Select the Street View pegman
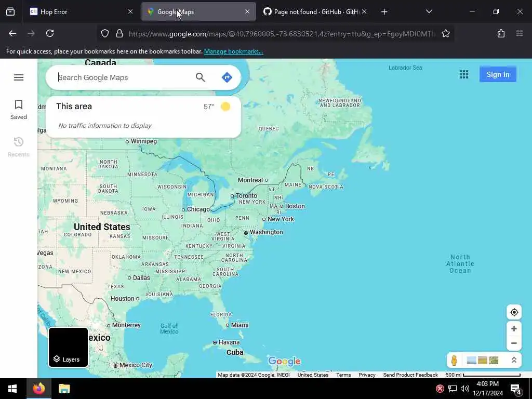Screen dimensions: 532x399 point(454,360)
